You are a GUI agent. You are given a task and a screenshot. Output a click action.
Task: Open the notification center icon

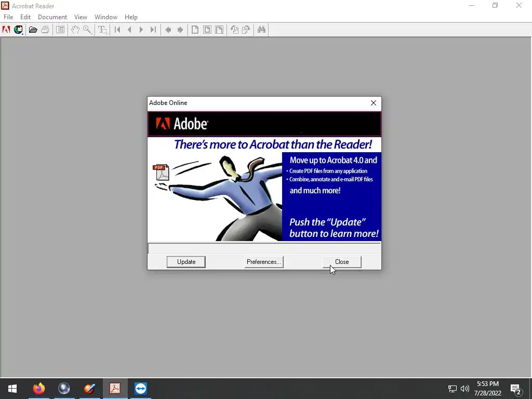click(516, 389)
